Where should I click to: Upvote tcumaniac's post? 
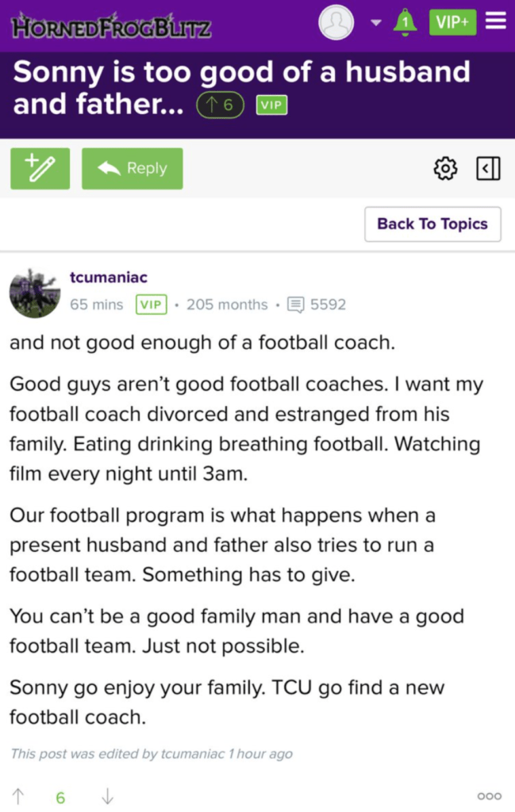click(18, 797)
